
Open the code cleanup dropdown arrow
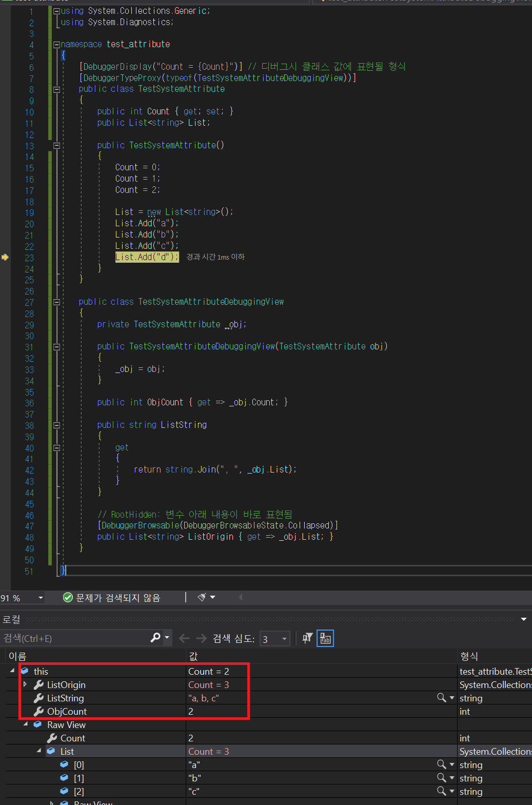pos(212,597)
